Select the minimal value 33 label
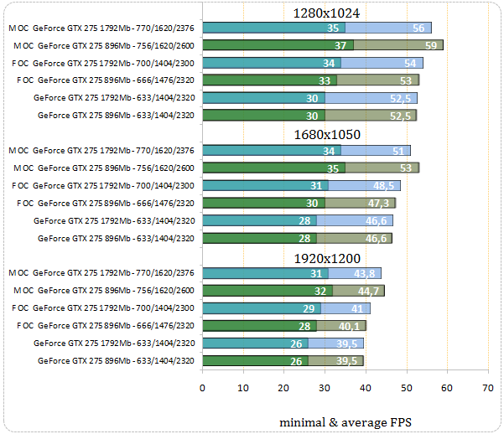 coord(325,80)
